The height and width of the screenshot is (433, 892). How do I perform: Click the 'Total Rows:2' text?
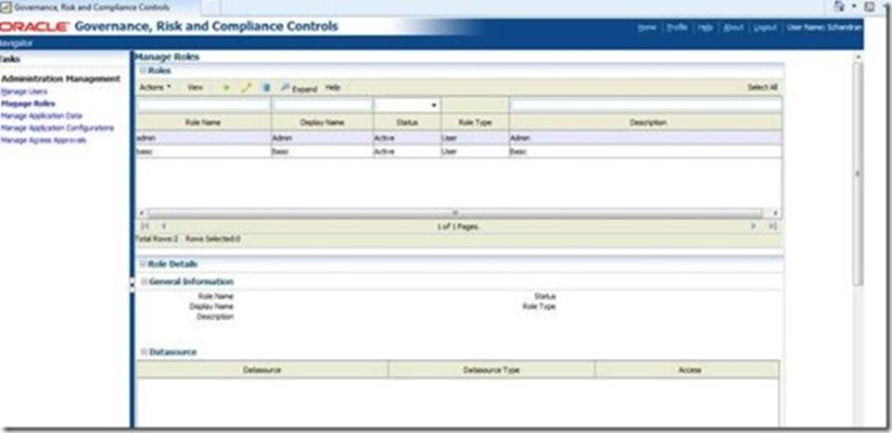coord(156,239)
